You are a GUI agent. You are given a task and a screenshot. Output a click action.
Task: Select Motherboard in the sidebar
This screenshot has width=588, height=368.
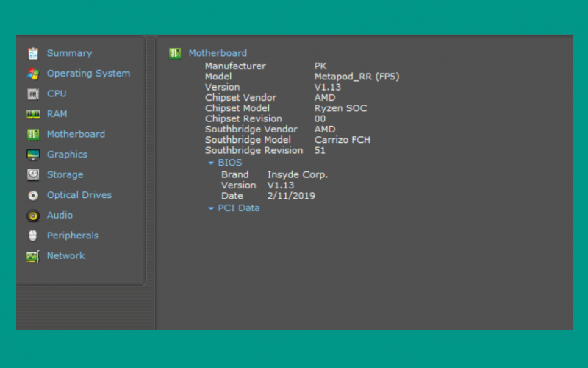point(76,134)
